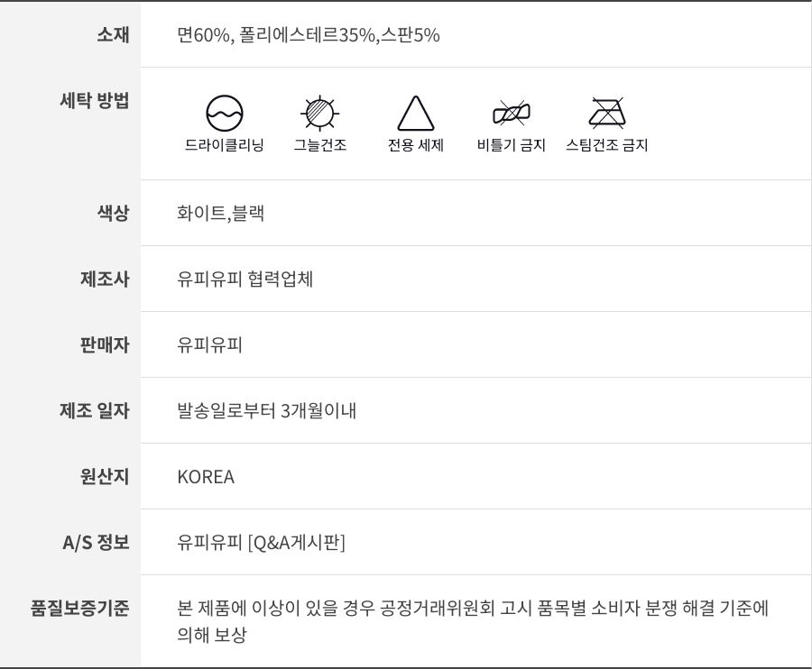Click the triangle detergent icon
Viewport: 812px width, 669px height.
[416, 114]
